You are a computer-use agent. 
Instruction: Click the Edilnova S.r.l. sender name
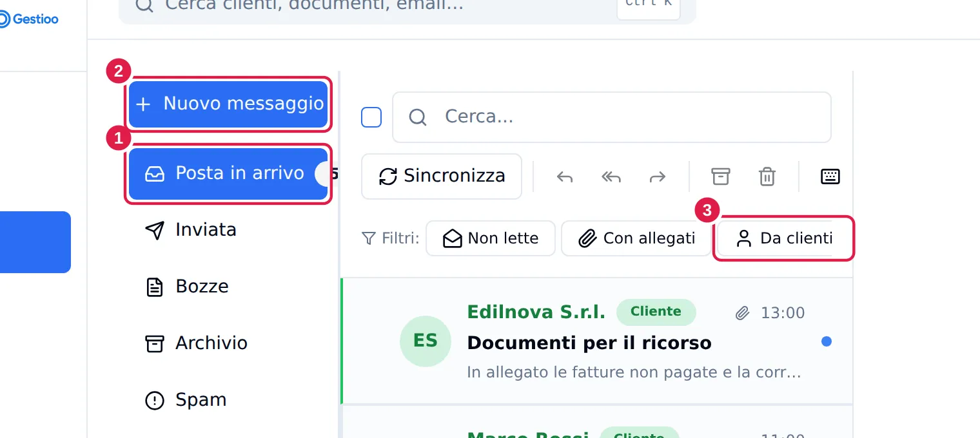[x=536, y=312]
